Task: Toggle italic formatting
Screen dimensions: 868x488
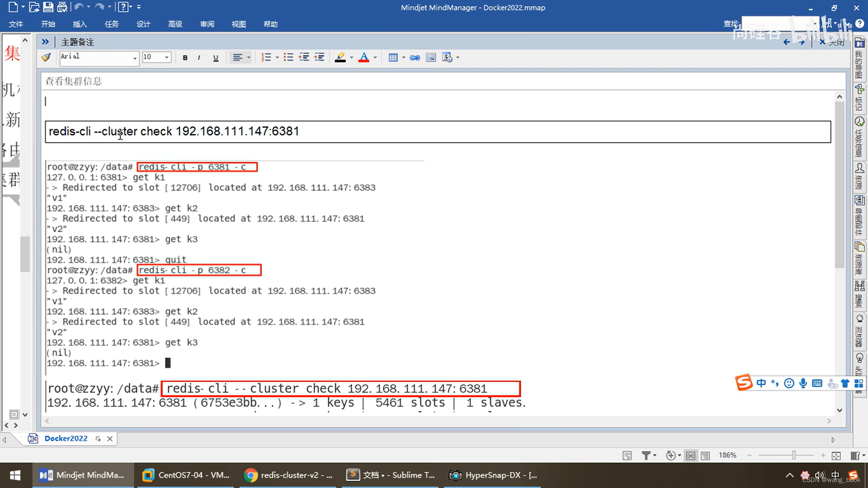Action: click(199, 57)
